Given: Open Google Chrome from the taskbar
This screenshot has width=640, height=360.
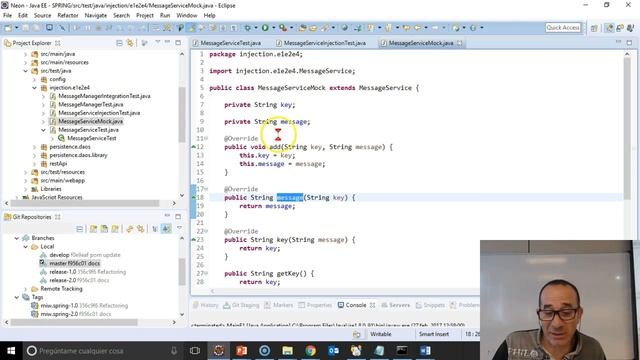Looking at the screenshot, I should click(311, 351).
